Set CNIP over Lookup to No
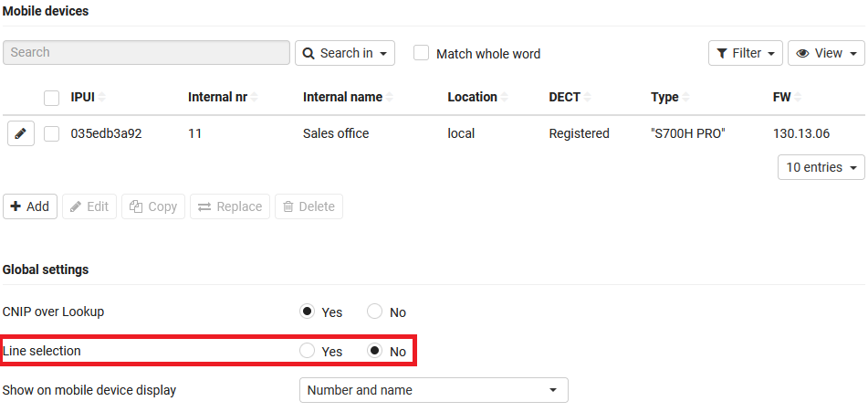This screenshot has width=868, height=412. tap(375, 312)
